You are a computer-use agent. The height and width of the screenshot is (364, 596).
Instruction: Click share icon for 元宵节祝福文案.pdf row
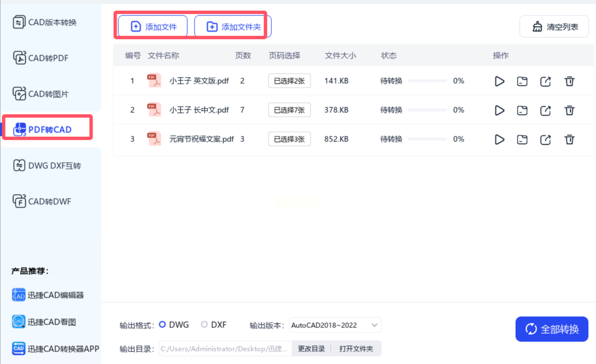click(x=545, y=139)
